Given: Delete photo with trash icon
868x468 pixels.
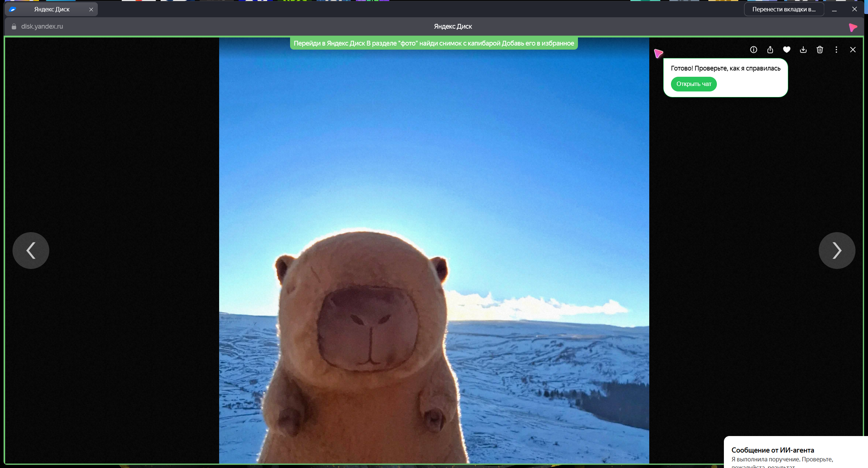Looking at the screenshot, I should point(819,50).
